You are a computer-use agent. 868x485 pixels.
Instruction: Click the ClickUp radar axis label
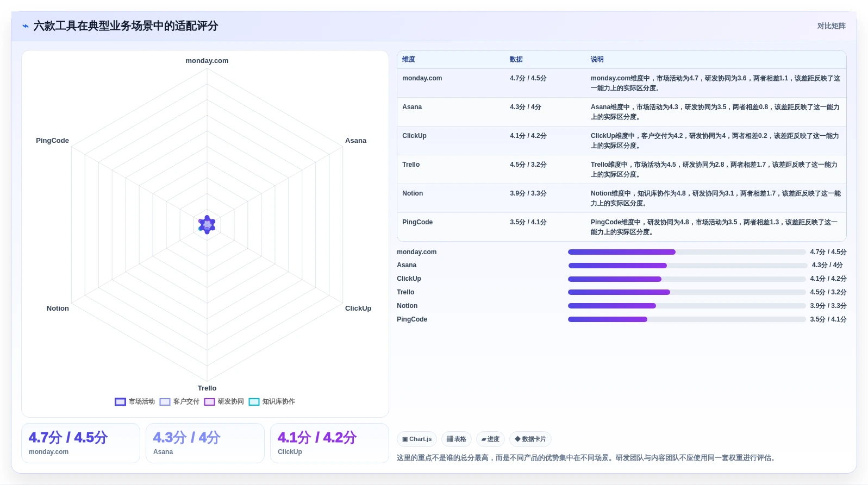pos(358,308)
